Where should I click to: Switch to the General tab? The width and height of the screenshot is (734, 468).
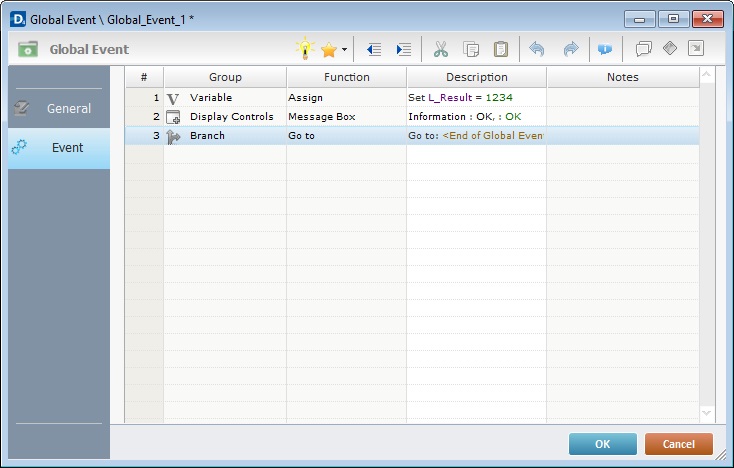[59, 108]
